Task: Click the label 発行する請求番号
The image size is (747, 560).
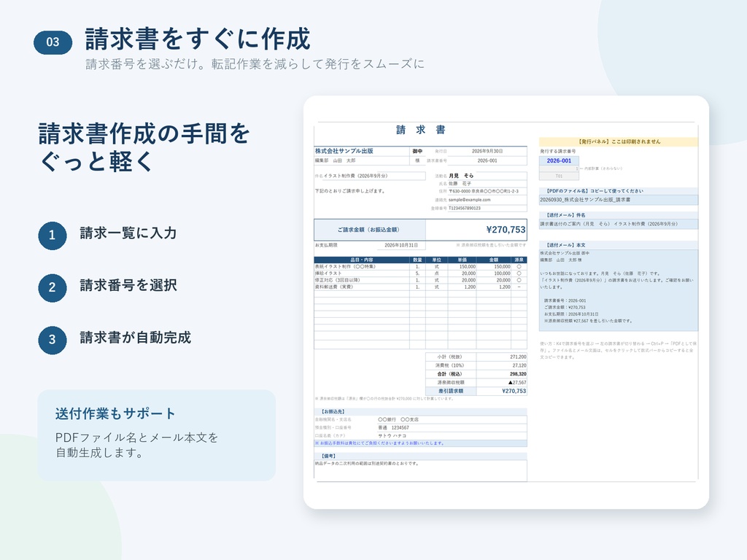Action: tap(557, 152)
